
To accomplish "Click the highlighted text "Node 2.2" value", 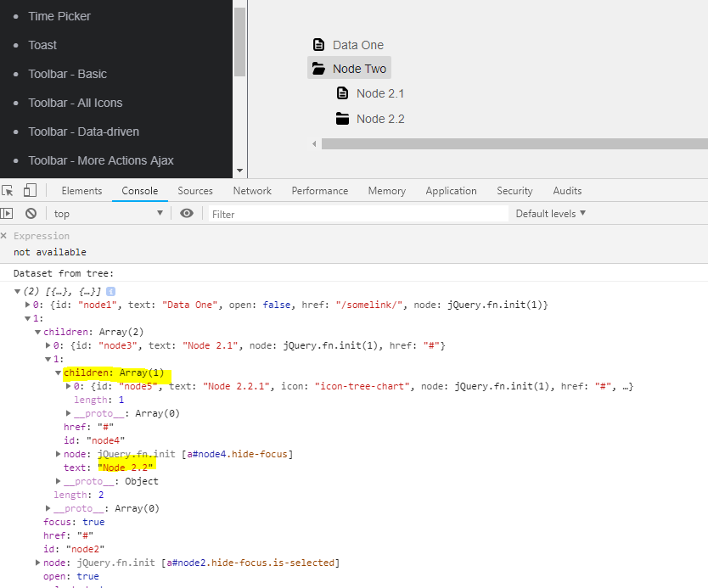I will click(126, 468).
